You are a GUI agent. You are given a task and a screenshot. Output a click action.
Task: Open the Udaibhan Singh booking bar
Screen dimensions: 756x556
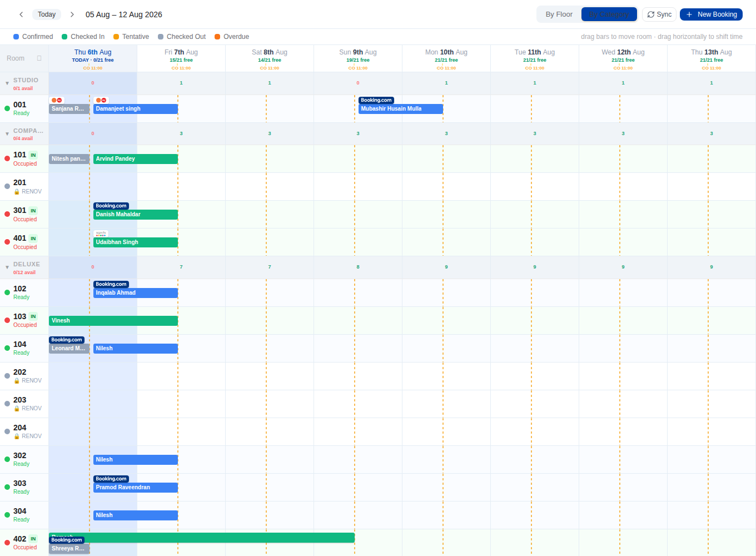pos(136,242)
